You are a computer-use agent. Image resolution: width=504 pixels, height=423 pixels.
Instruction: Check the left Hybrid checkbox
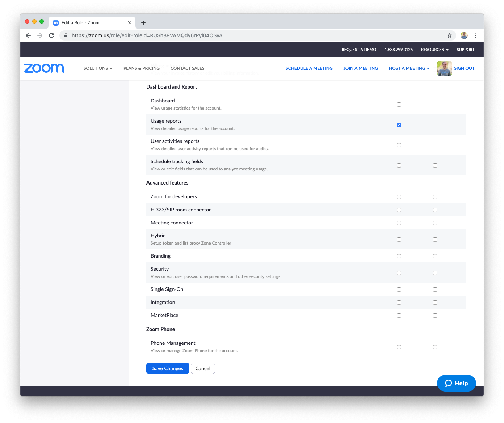399,240
